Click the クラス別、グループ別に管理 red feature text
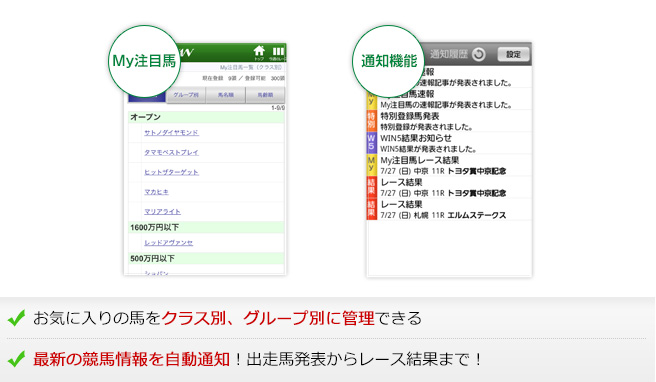This screenshot has height=382, width=656. (x=268, y=318)
